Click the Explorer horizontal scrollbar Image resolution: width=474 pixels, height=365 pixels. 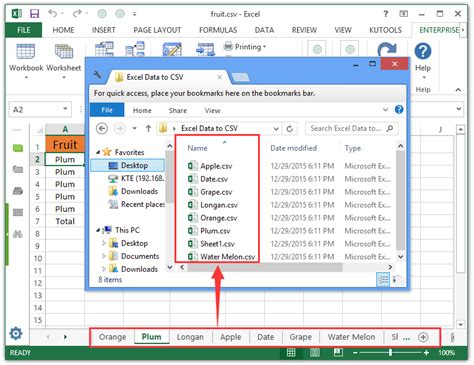265,267
